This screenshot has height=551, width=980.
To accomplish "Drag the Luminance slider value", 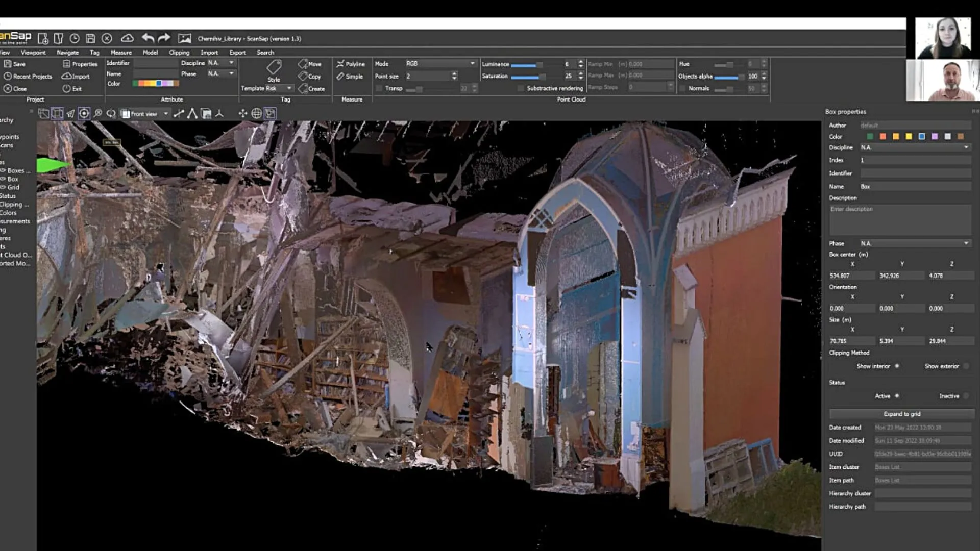I will [538, 64].
